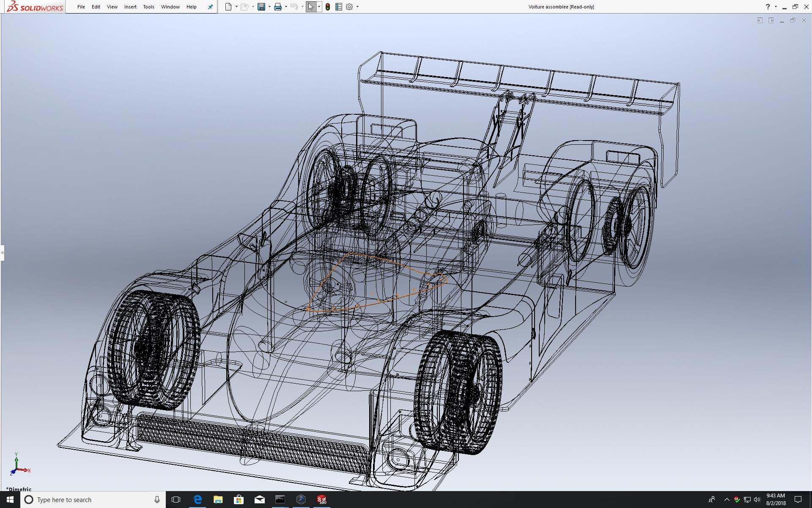This screenshot has width=812, height=508.
Task: Open the Options gear icon
Action: pos(349,7)
